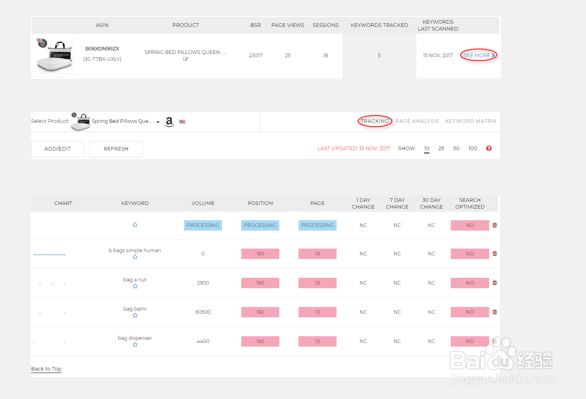Click the ADD/EDIT button
Viewport: 586px width, 399px height.
tap(58, 149)
